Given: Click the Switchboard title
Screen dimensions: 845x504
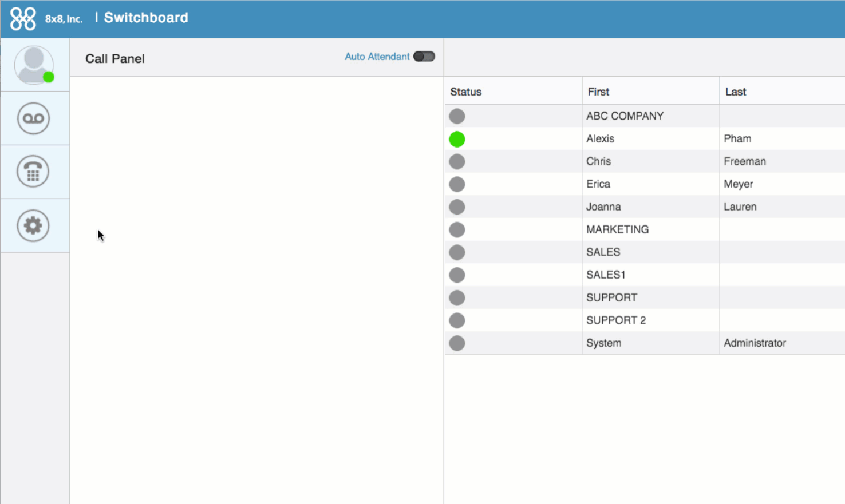Looking at the screenshot, I should point(146,18).
